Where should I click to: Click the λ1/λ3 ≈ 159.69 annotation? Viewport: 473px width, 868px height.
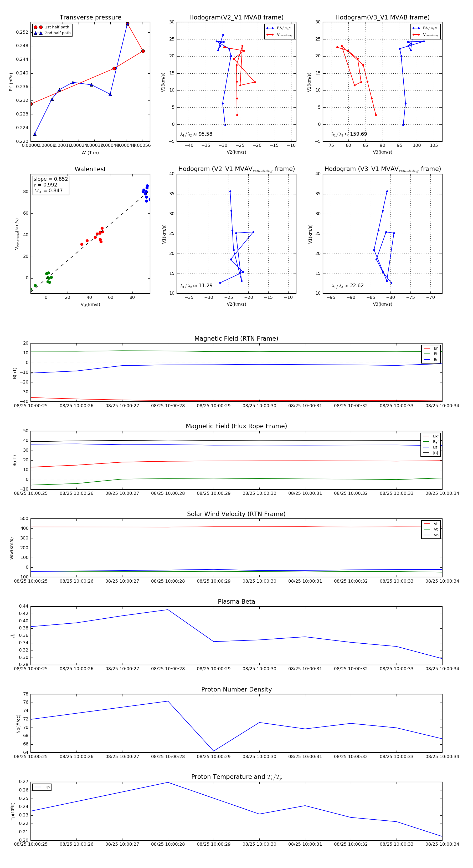point(349,134)
